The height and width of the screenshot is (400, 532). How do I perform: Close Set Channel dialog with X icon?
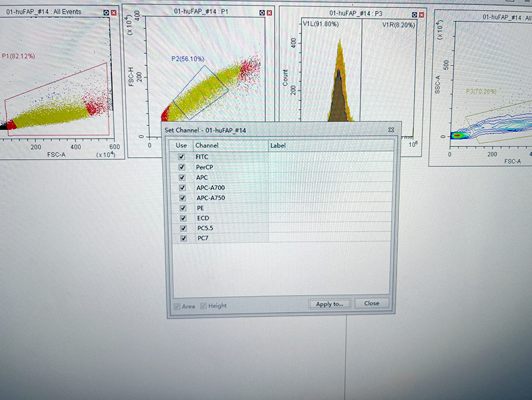(x=391, y=130)
